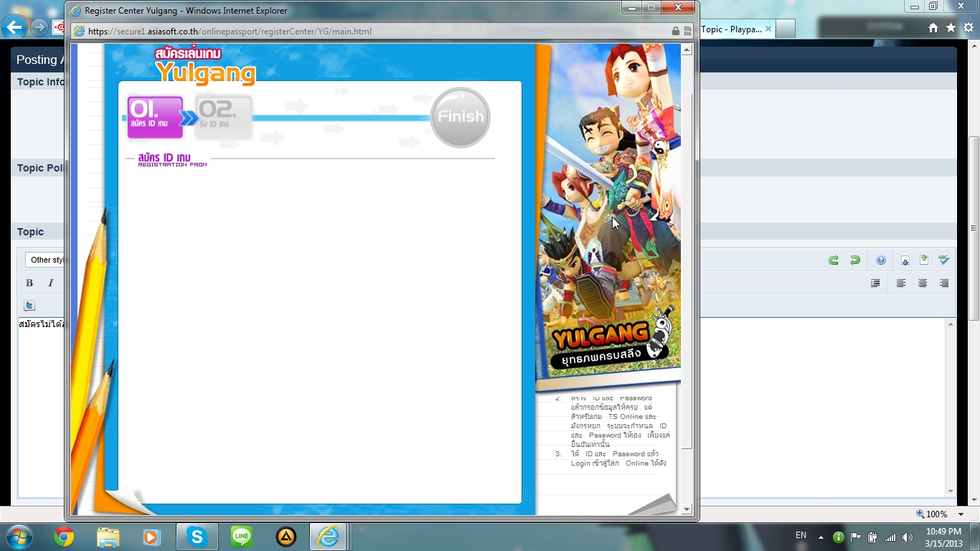Viewport: 980px width, 551px height.
Task: Center text in the post editor
Action: 923,283
